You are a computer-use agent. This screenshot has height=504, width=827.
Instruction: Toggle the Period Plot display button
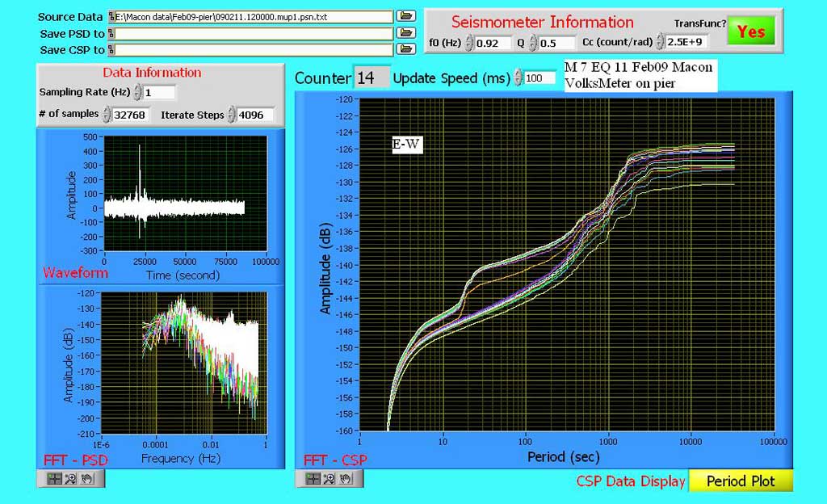(741, 481)
